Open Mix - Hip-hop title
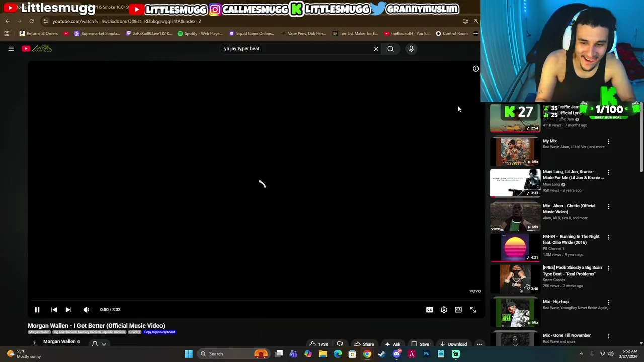The width and height of the screenshot is (644, 362). 555,302
